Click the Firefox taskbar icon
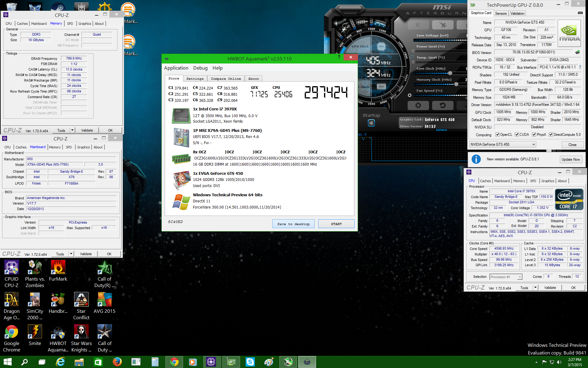 117,362
